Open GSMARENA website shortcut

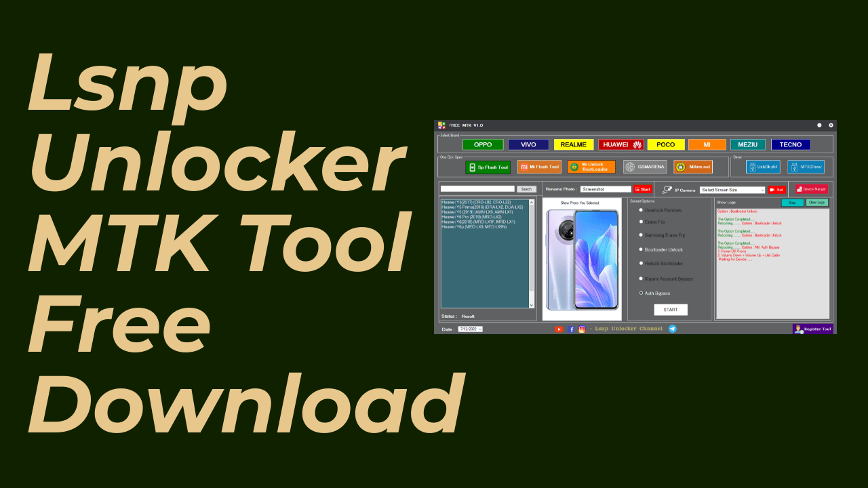645,167
